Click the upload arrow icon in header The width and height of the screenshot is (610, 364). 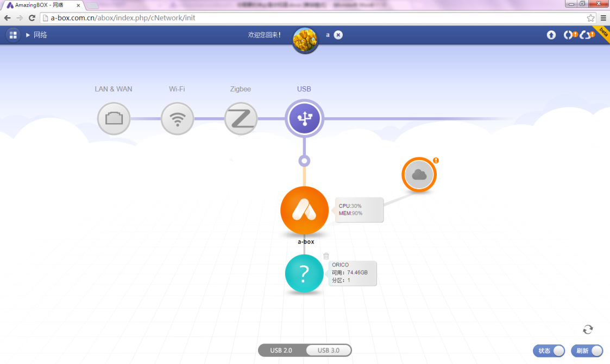[551, 35]
